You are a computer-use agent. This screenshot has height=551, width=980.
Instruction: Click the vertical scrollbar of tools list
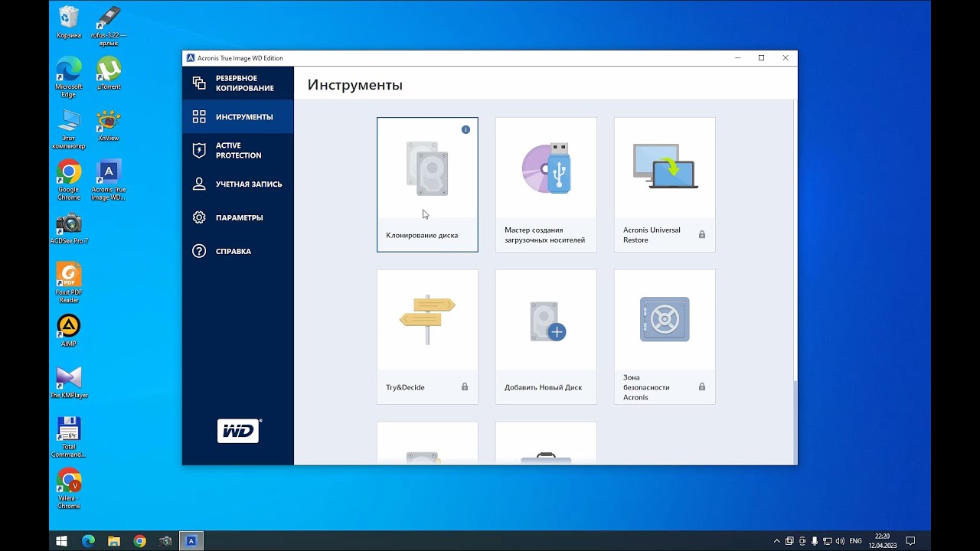coord(794,421)
